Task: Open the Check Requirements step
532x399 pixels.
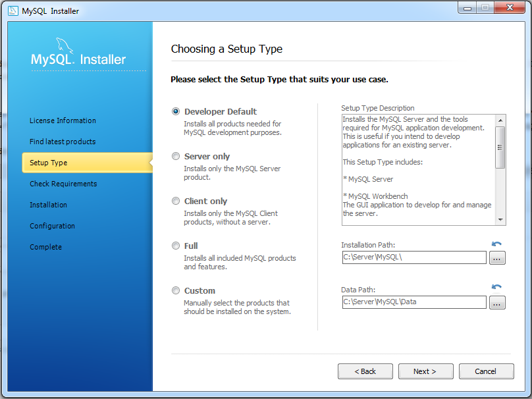Action: (x=63, y=184)
